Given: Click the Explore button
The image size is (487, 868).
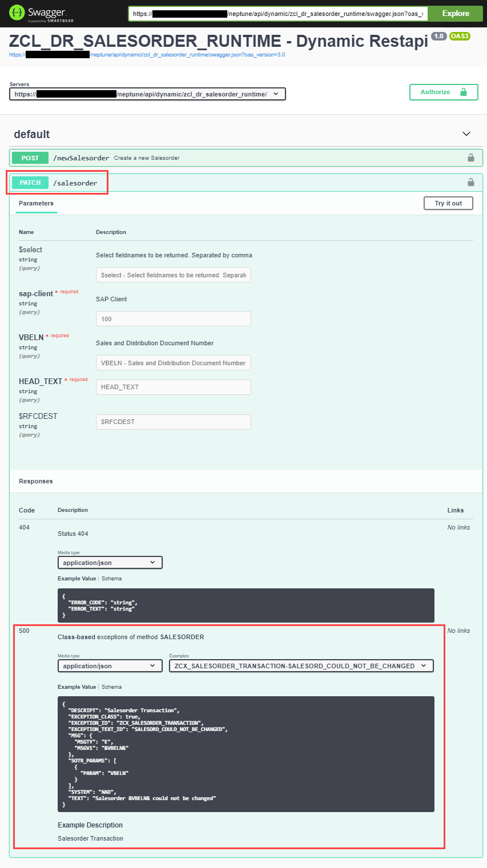Looking at the screenshot, I should tap(455, 13).
